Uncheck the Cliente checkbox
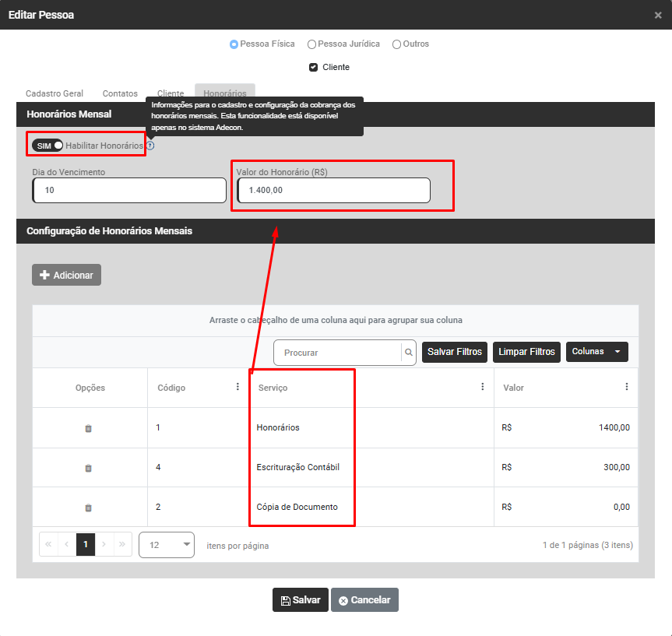The height and width of the screenshot is (636, 672). [x=314, y=68]
